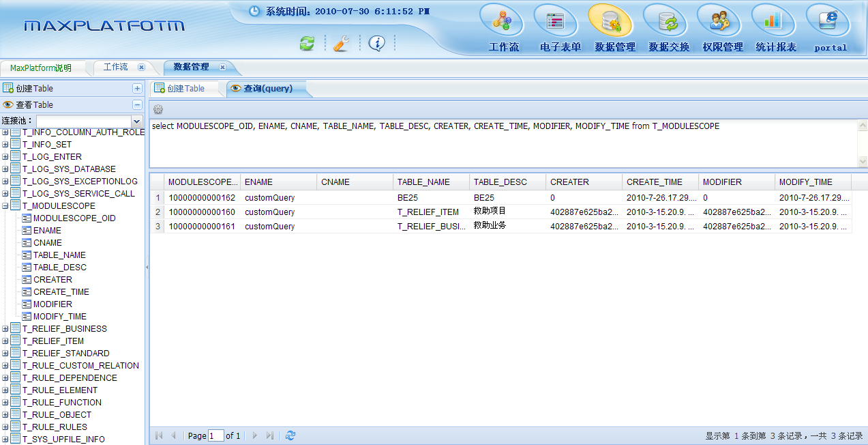Collapse the T_MODULESCOPE tree node

click(x=5, y=206)
